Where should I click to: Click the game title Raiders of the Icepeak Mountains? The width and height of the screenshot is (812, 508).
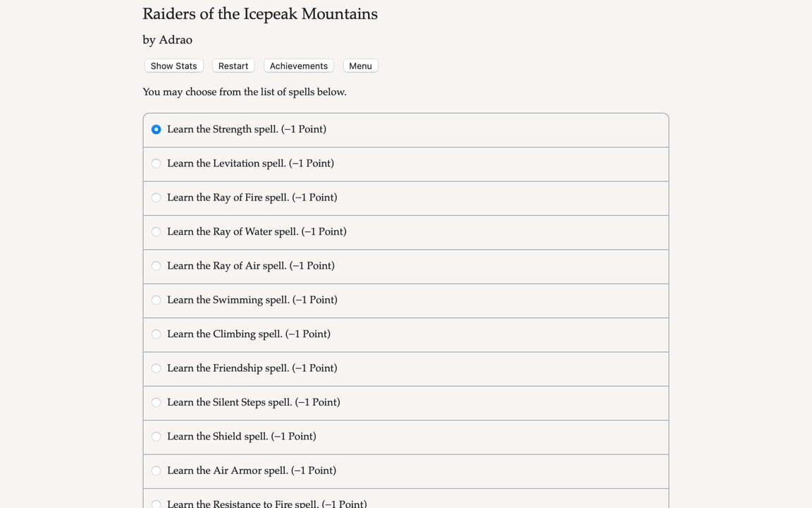(x=259, y=13)
